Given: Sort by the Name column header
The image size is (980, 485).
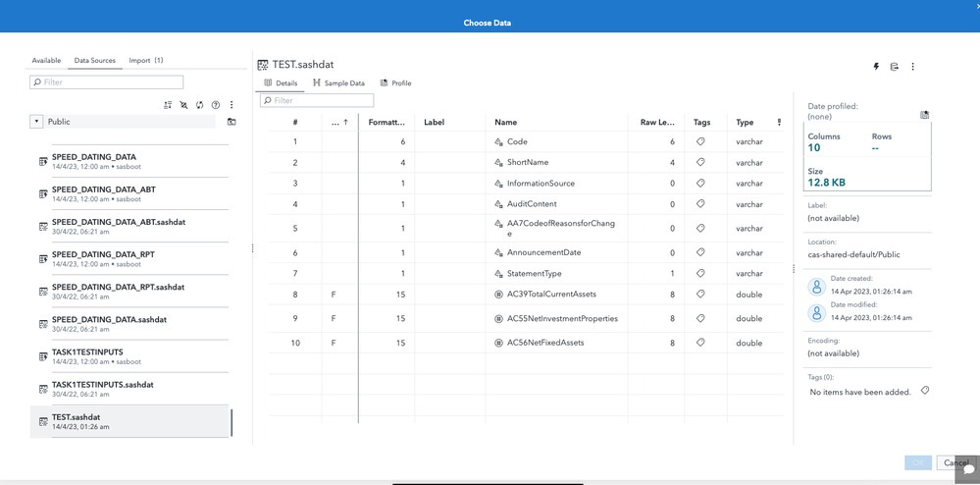Looking at the screenshot, I should pyautogui.click(x=556, y=123).
